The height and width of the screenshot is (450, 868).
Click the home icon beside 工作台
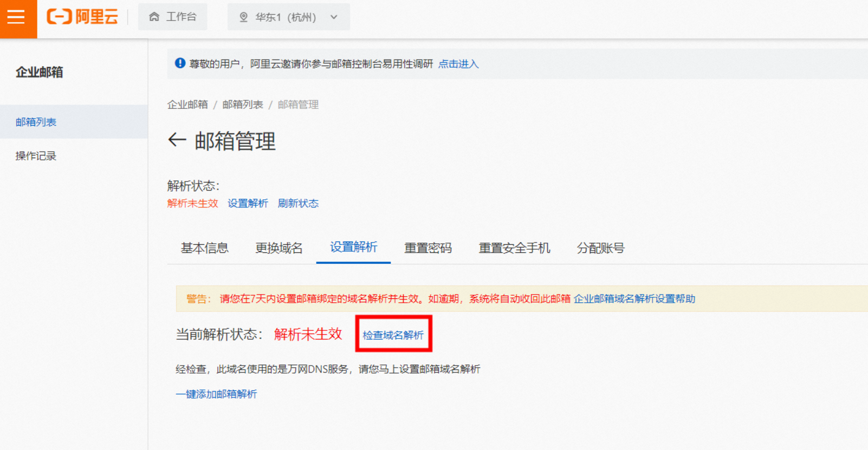pos(154,17)
